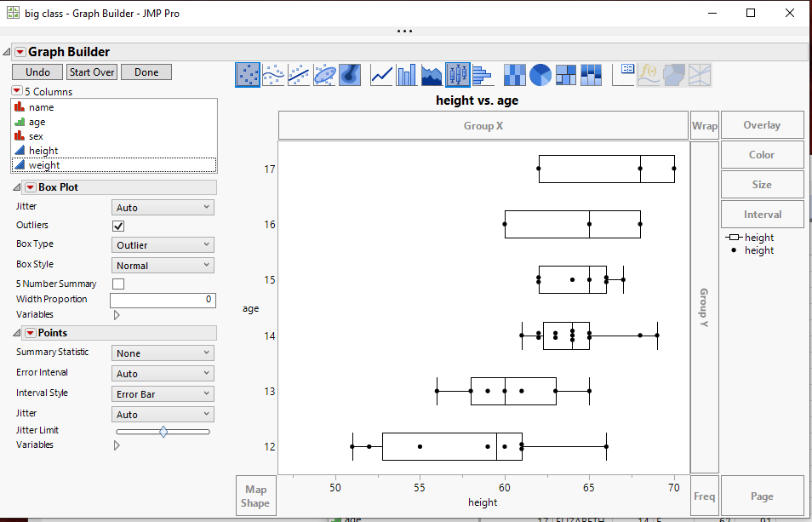812x522 pixels.
Task: Select the Box Plot element icon
Action: pyautogui.click(x=458, y=75)
